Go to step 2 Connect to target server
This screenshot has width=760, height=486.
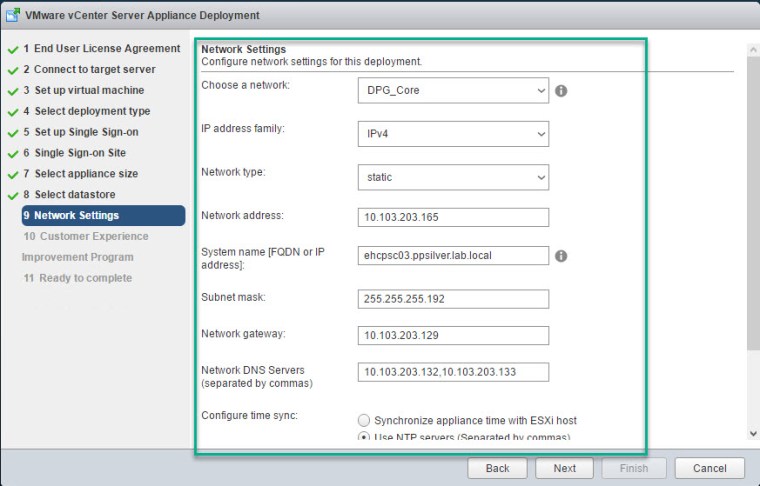tap(90, 69)
